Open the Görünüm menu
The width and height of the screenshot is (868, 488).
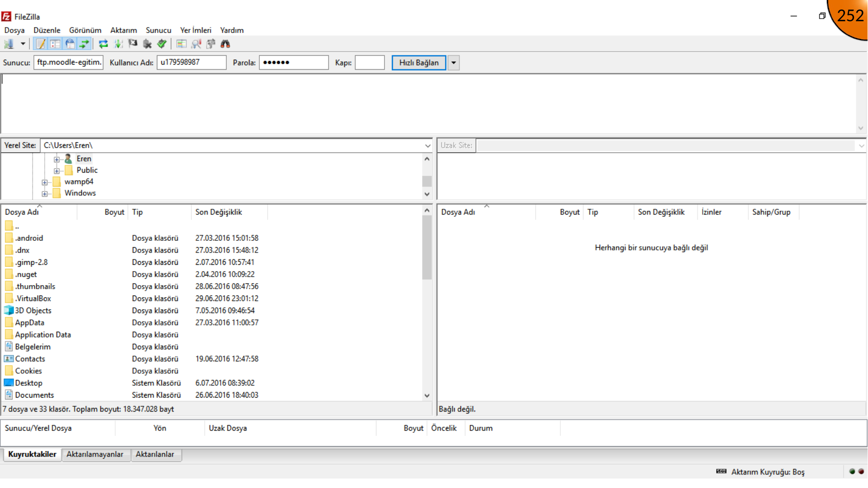(x=85, y=30)
